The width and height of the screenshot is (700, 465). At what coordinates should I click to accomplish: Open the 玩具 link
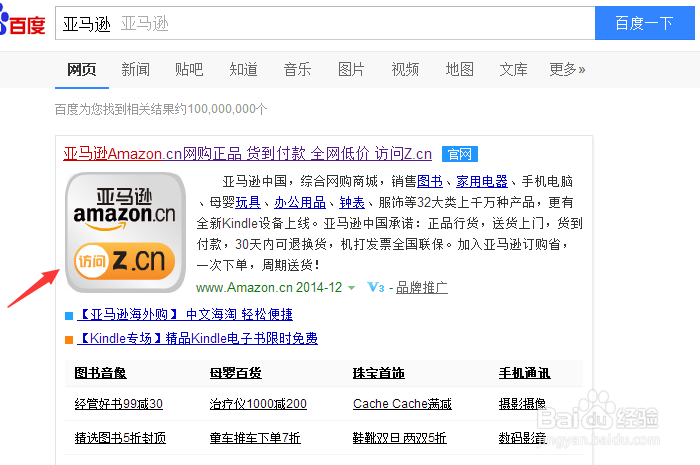pyautogui.click(x=248, y=203)
